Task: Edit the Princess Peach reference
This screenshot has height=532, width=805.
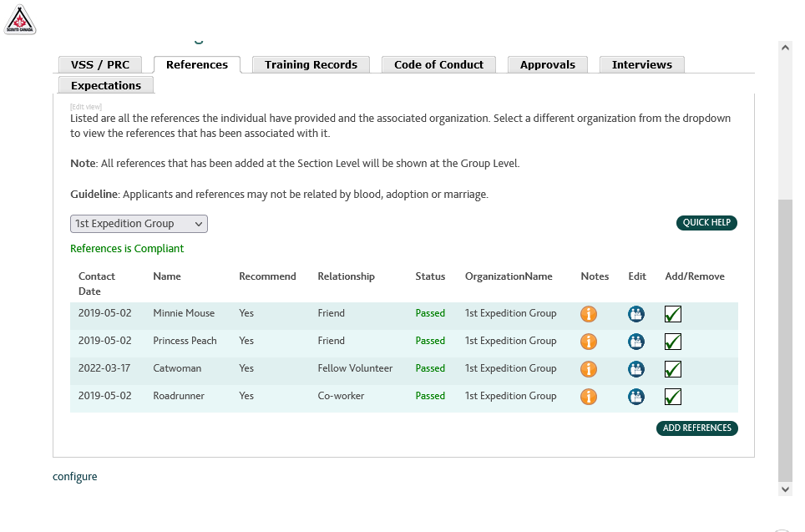Action: (x=636, y=342)
